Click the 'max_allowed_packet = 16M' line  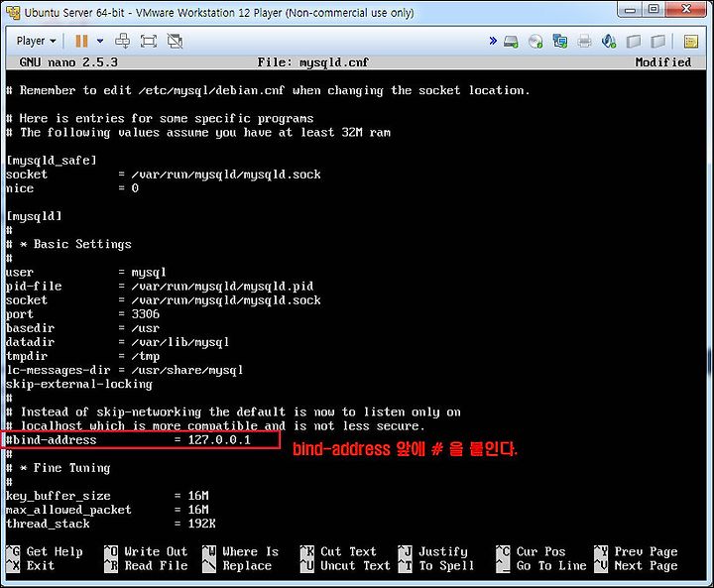click(x=107, y=510)
